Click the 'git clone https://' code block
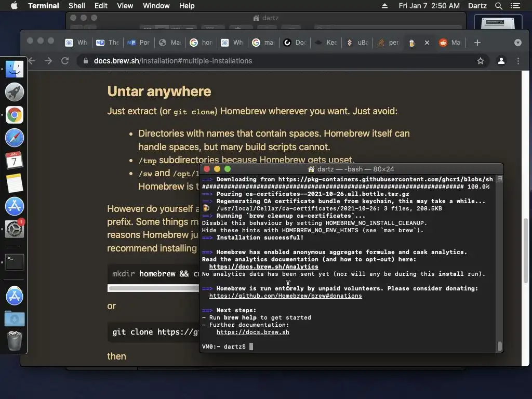 (153, 332)
